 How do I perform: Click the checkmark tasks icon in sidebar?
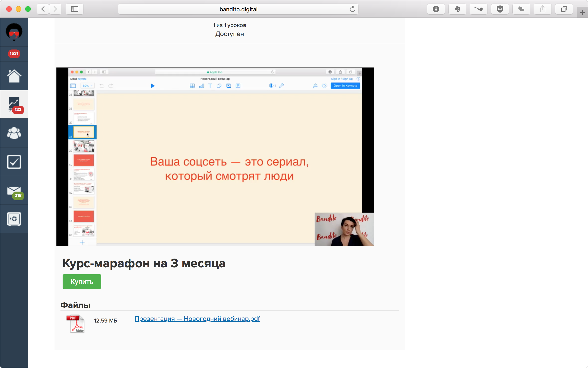click(x=14, y=162)
